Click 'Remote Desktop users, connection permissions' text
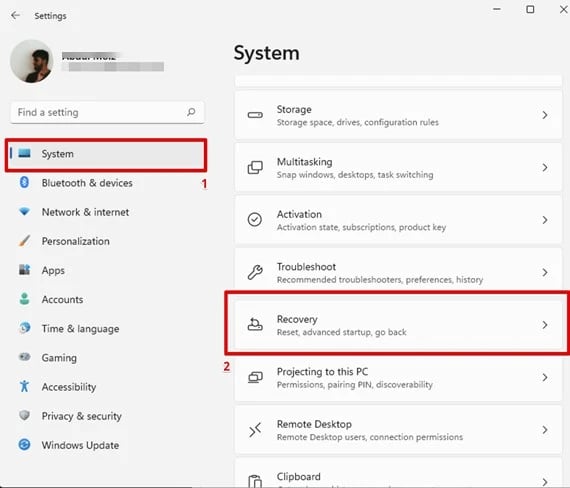The image size is (570, 488). (370, 437)
